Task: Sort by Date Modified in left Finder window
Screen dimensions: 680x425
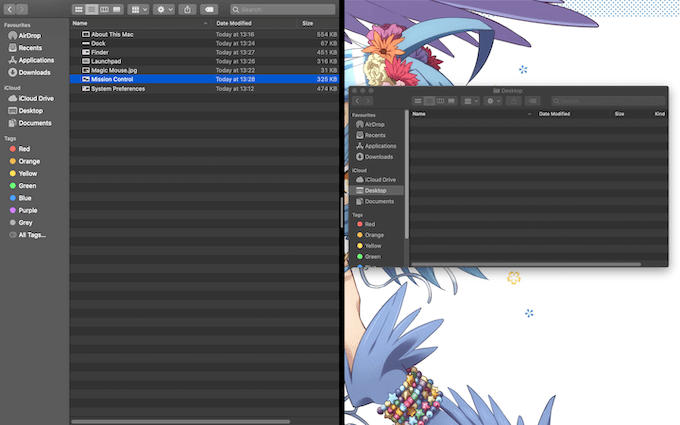Action: [x=254, y=23]
